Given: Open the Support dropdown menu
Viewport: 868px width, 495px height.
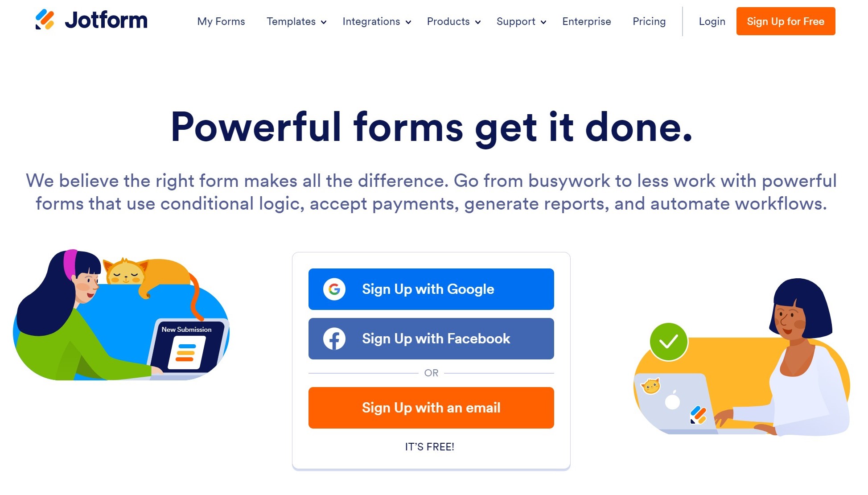Looking at the screenshot, I should (x=522, y=21).
